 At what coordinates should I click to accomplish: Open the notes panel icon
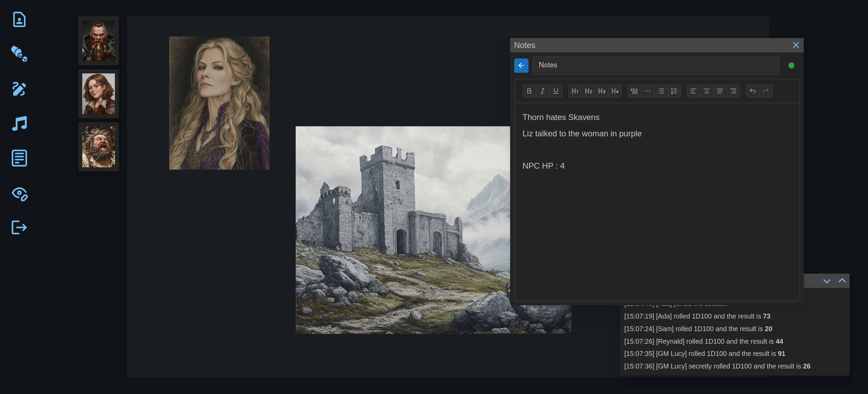19,158
